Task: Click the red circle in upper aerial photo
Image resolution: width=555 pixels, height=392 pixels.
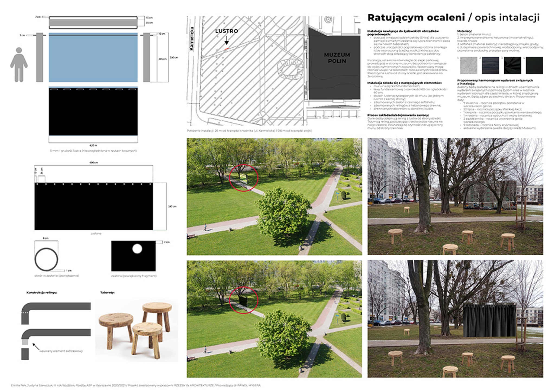Action: click(x=244, y=178)
